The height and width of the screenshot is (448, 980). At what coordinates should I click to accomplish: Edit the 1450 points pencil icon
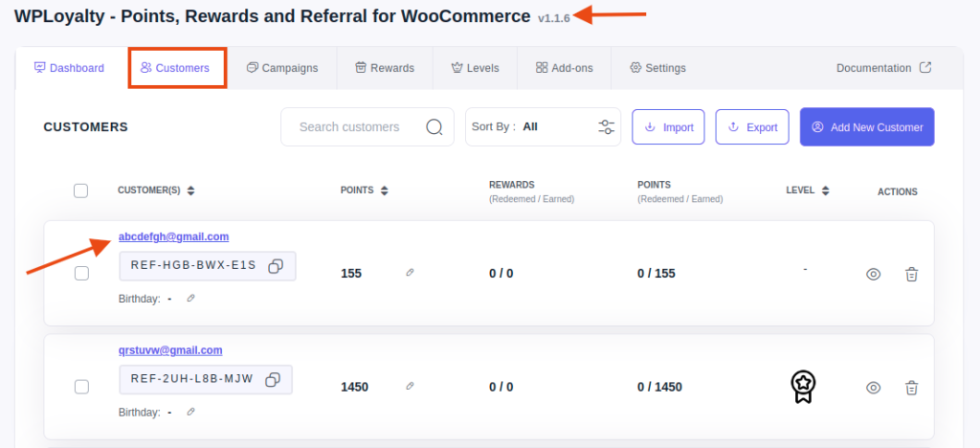[x=410, y=386]
